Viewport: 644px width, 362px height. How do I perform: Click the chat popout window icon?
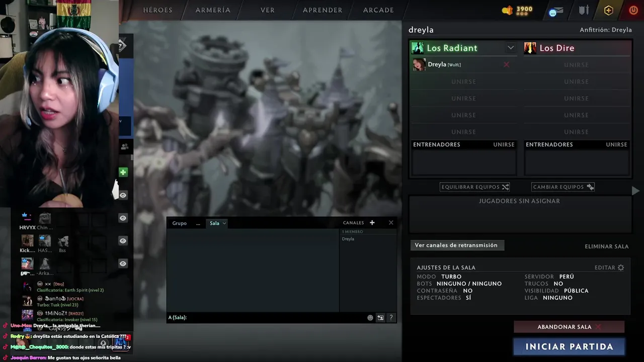pos(380,318)
